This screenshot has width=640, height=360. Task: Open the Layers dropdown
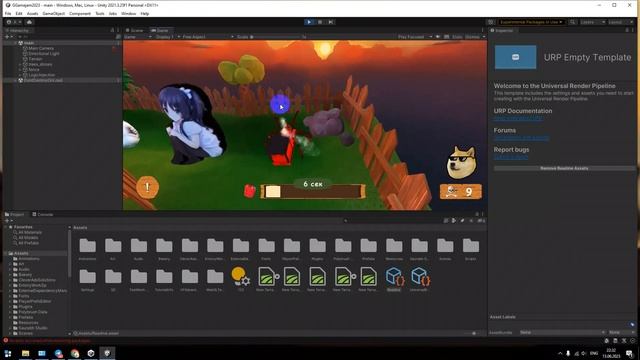[592, 22]
